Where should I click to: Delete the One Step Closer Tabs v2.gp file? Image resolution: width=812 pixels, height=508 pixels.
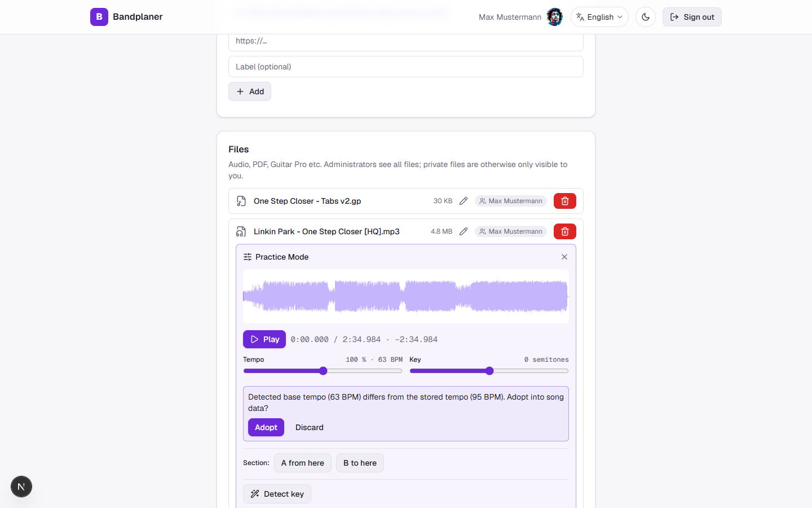(565, 201)
